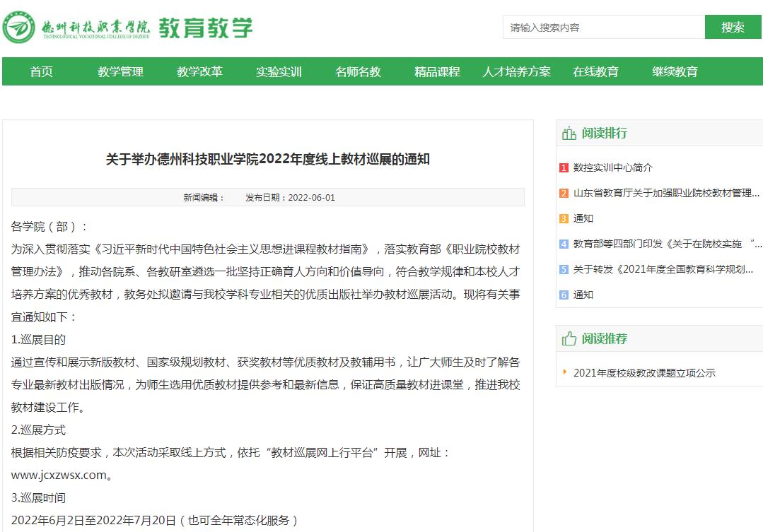Open the 山东省教育厅关于加强职业院校教材管理 link
The width and height of the screenshot is (763, 532).
[666, 194]
